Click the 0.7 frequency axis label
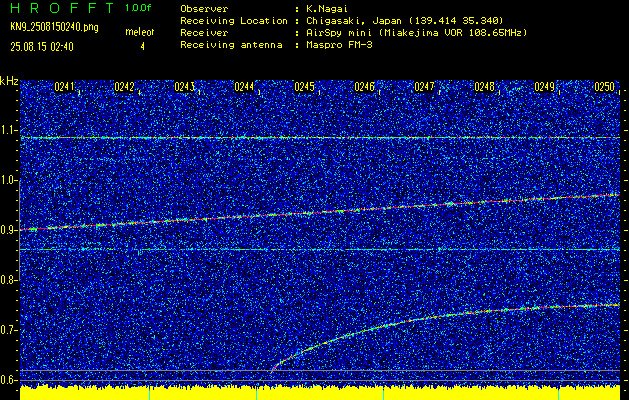The width and height of the screenshot is (629, 400). (x=9, y=330)
